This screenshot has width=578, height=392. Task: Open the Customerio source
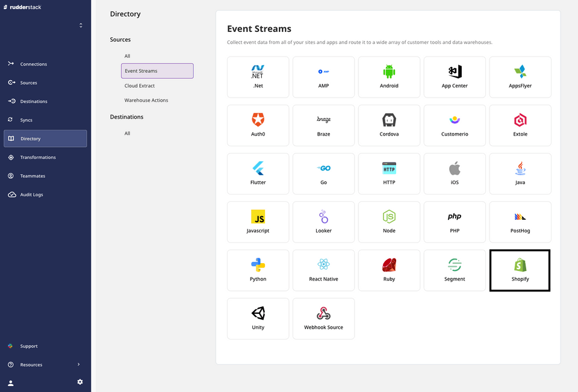click(455, 125)
